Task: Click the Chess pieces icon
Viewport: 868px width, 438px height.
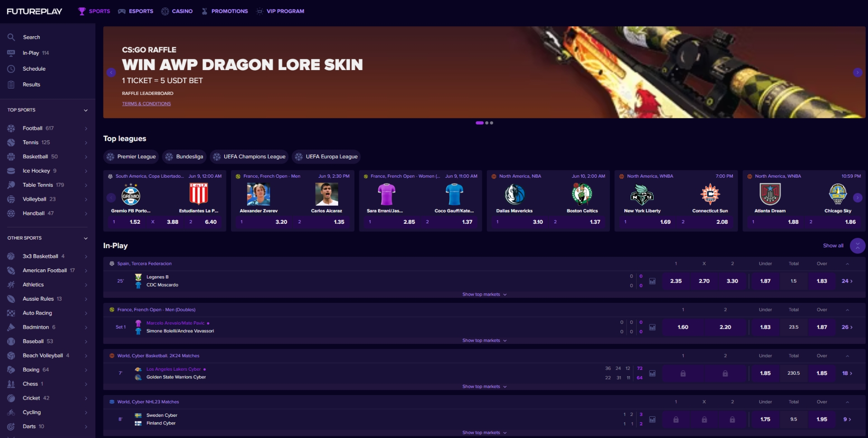Action: coord(11,384)
